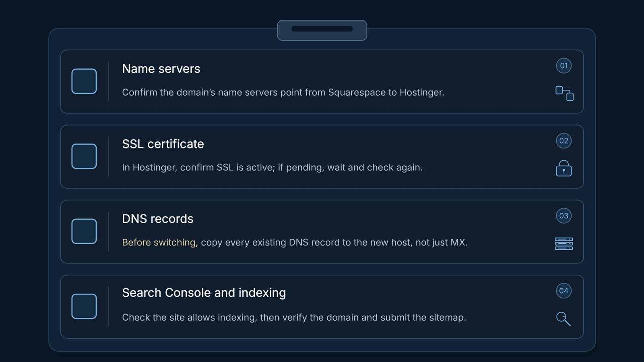This screenshot has height=362, width=644.
Task: Select the SSL certificate heading
Action: pos(163,144)
